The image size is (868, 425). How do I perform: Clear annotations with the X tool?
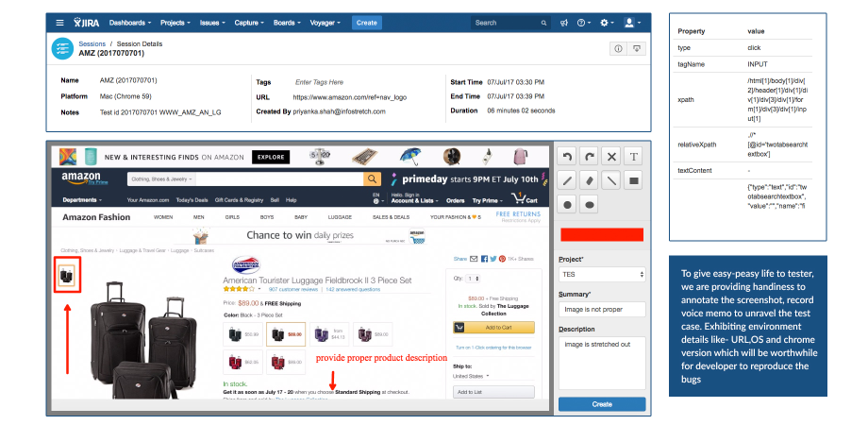[x=611, y=157]
